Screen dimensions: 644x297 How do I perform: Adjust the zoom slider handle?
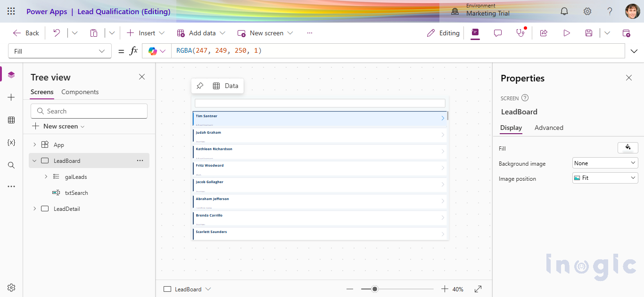(375, 289)
